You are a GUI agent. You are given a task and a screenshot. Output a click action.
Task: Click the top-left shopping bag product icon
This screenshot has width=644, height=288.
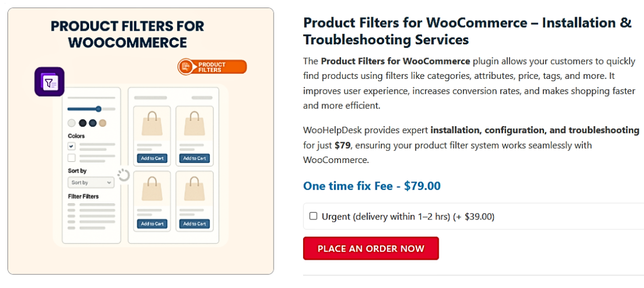(152, 123)
